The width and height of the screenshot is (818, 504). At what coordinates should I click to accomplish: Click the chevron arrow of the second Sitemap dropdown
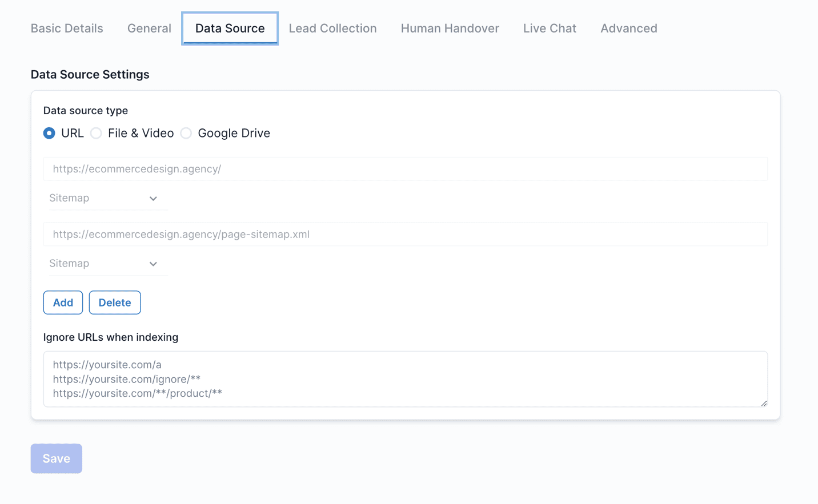pyautogui.click(x=153, y=264)
